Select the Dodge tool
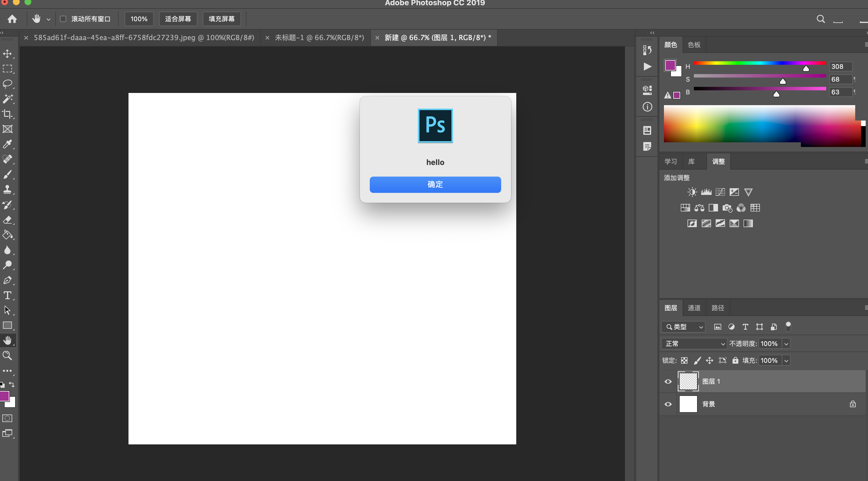Image resolution: width=868 pixels, height=481 pixels. pos(8,265)
